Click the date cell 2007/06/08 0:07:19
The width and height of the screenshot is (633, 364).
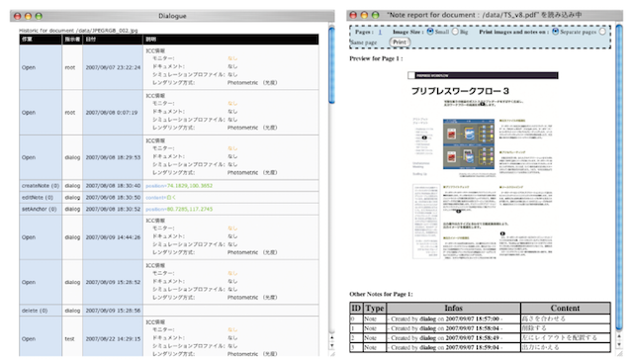112,113
